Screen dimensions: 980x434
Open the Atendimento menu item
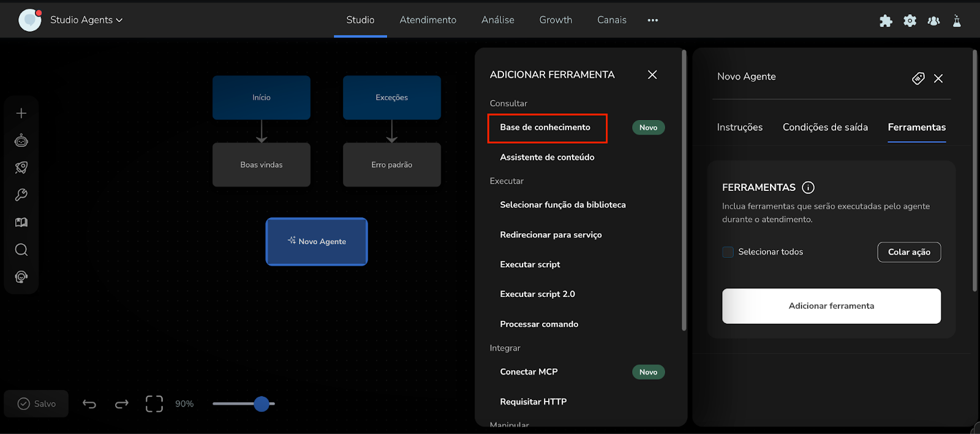pyautogui.click(x=428, y=20)
